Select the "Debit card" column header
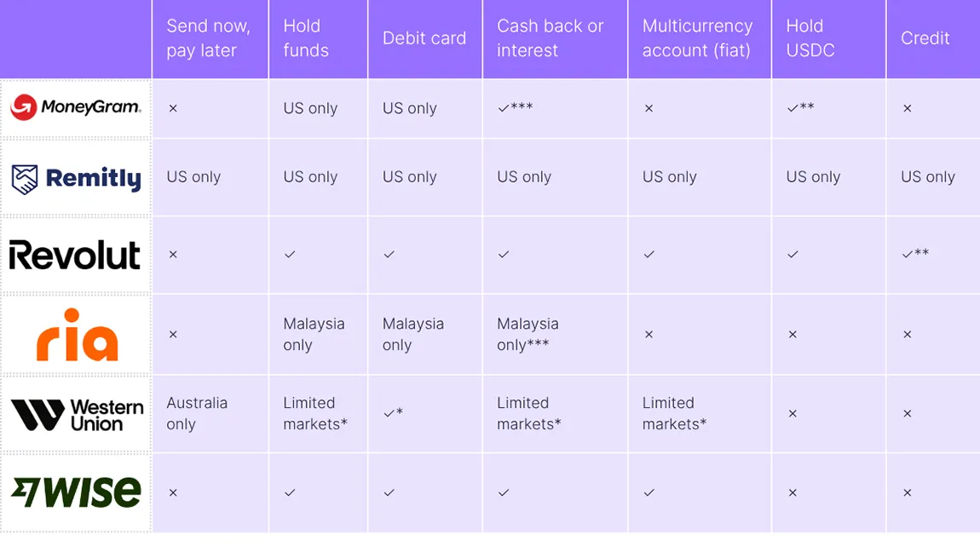The image size is (980, 546). (x=424, y=38)
